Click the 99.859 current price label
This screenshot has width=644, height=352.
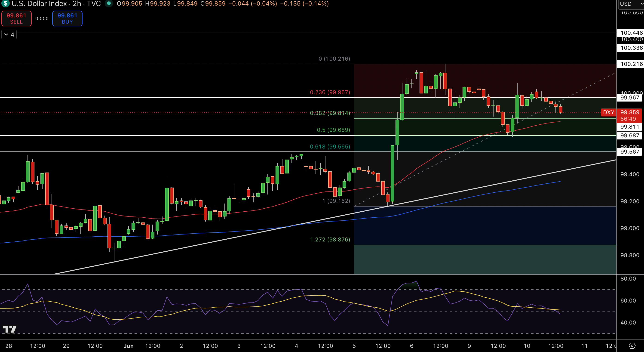[x=630, y=112]
